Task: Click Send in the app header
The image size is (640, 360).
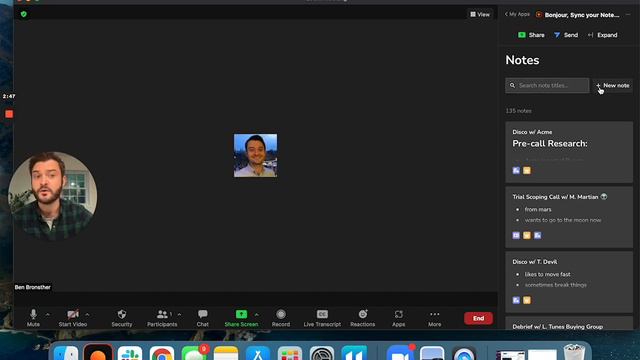Action: pos(566,35)
